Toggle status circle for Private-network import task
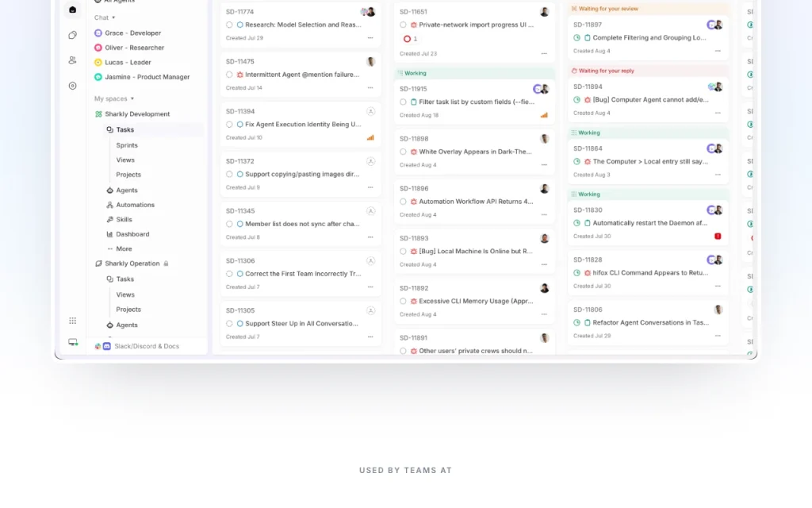 [403, 25]
